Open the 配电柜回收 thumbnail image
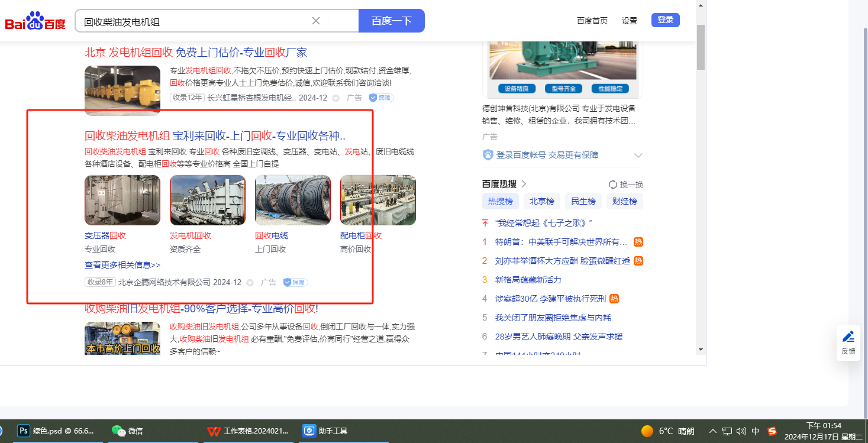This screenshot has width=868, height=443. pos(378,200)
